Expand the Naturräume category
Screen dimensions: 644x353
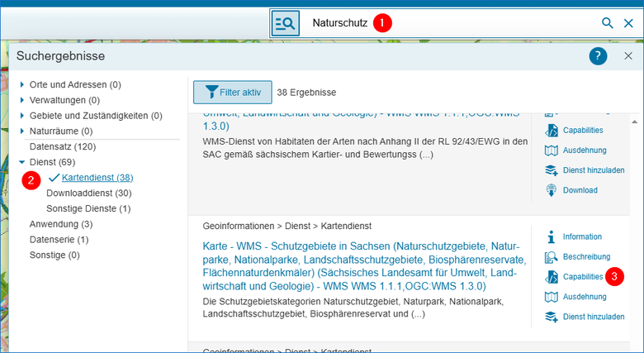(x=21, y=131)
